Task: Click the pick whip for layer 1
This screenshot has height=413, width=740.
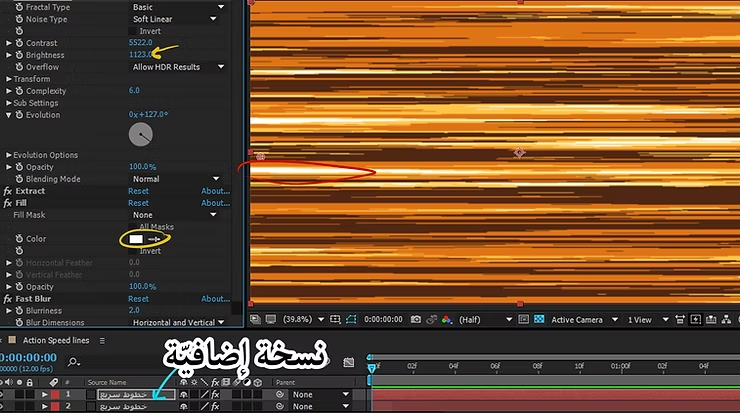Action: 280,394
